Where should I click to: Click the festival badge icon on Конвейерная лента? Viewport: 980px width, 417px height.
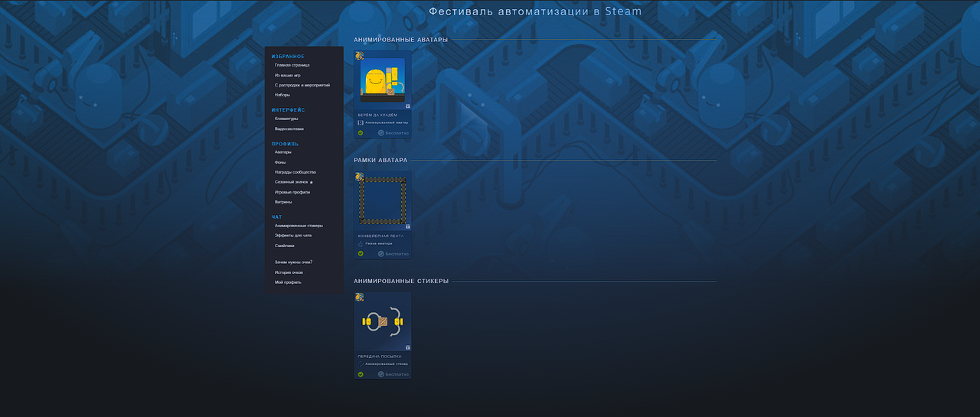coord(359,176)
